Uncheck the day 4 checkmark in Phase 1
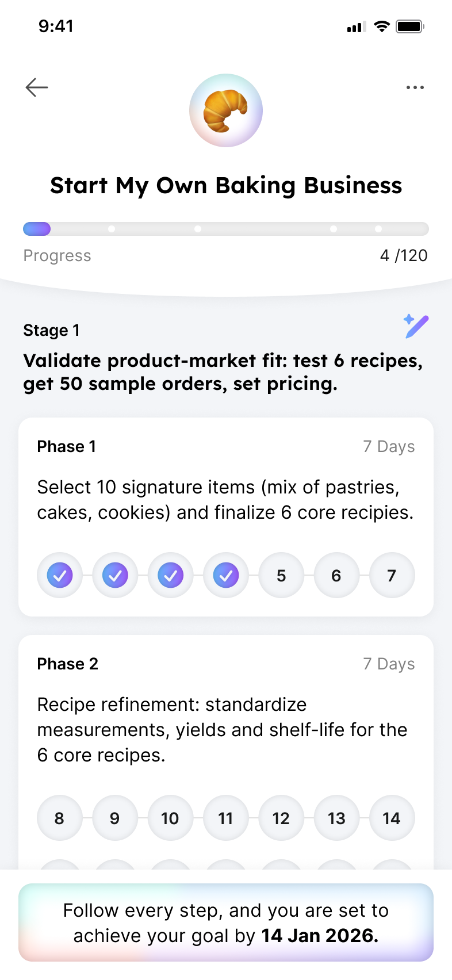Viewport: 452px width, 980px height. tap(226, 575)
